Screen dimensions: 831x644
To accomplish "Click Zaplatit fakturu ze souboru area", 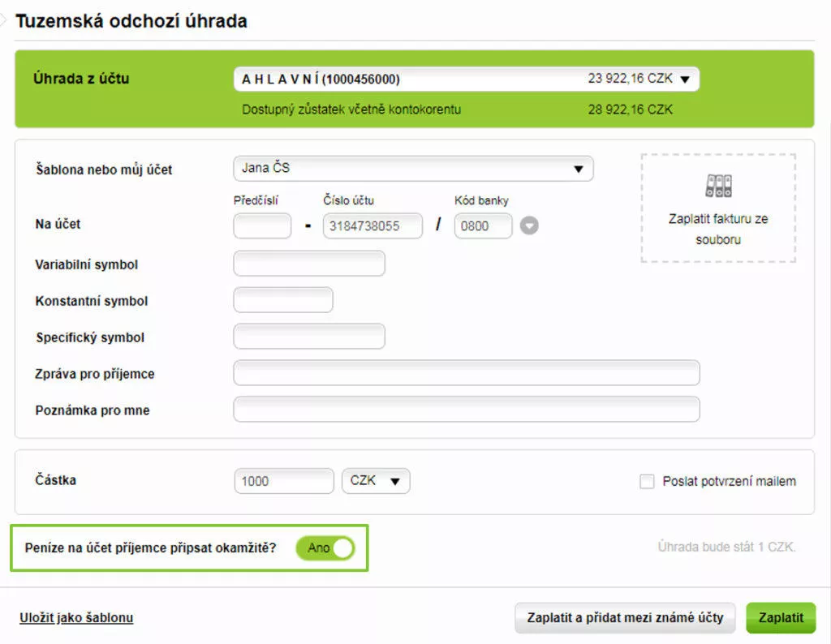I will pyautogui.click(x=718, y=229).
